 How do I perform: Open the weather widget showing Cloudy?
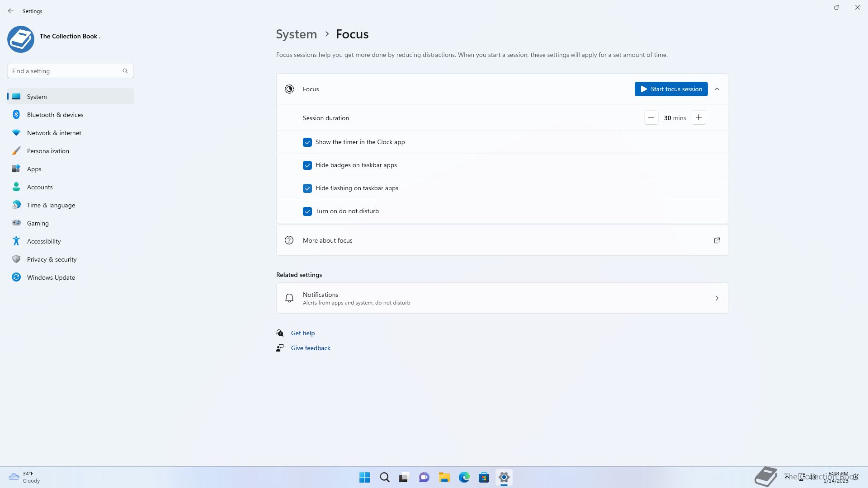click(24, 477)
